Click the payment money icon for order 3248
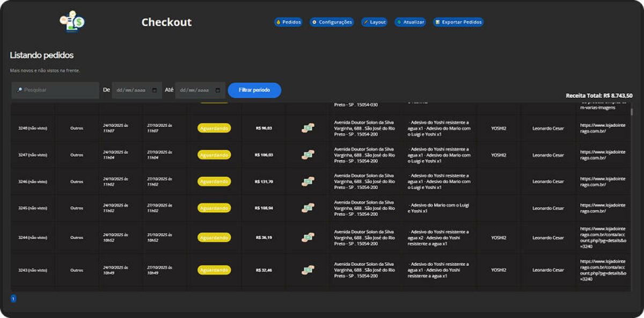 point(307,127)
